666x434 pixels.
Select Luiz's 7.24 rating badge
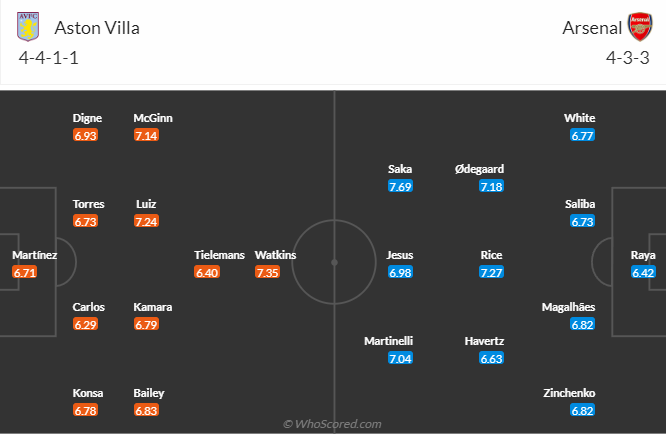[145, 221]
